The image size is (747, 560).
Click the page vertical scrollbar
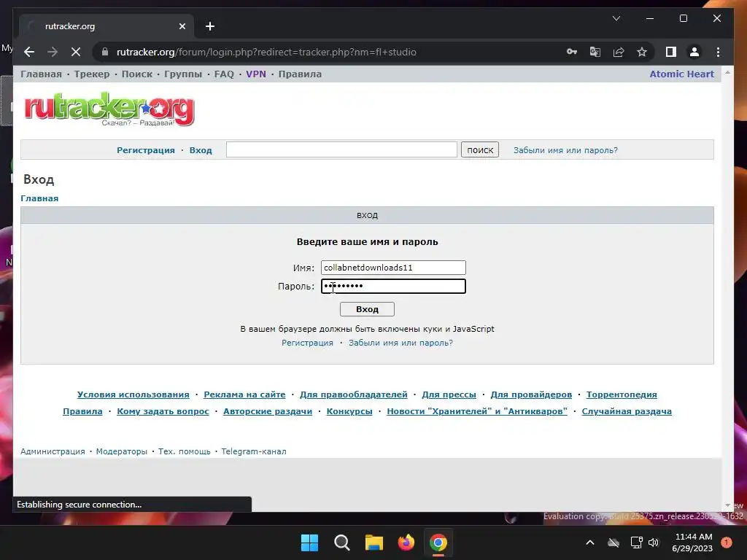pyautogui.click(x=727, y=289)
